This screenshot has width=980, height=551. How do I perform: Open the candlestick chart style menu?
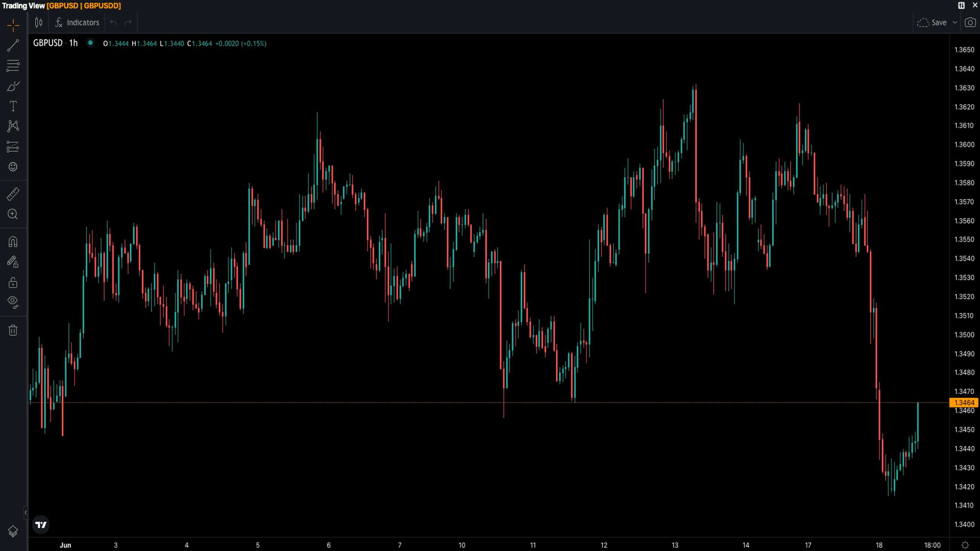click(x=39, y=23)
